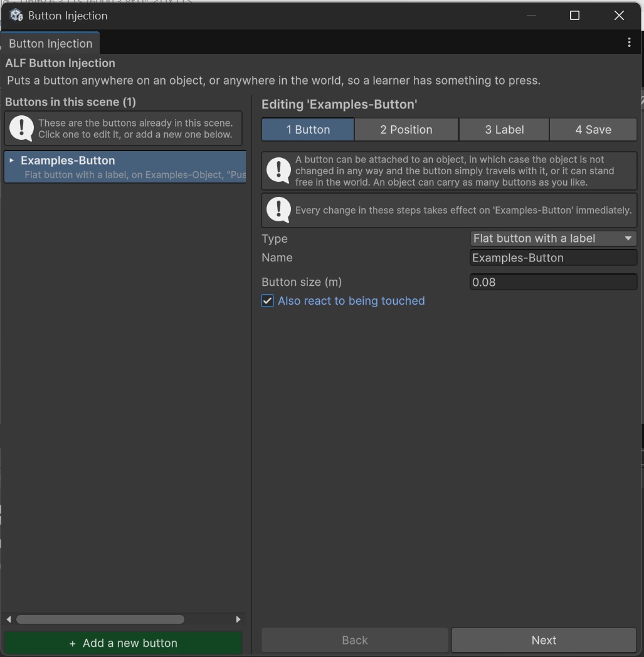The image size is (644, 657).
Task: Click the 'ALF Button Injection' title text
Action: tap(60, 63)
